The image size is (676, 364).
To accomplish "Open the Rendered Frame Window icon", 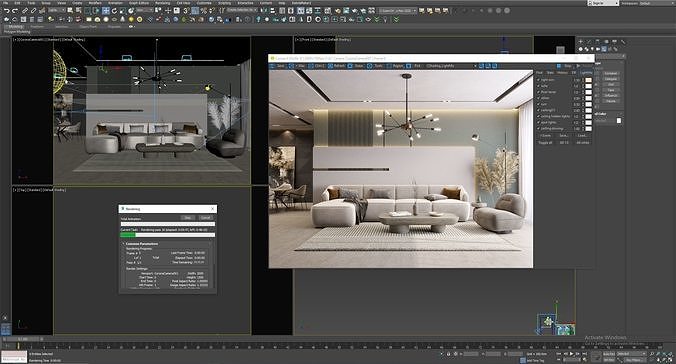I will pos(346,10).
